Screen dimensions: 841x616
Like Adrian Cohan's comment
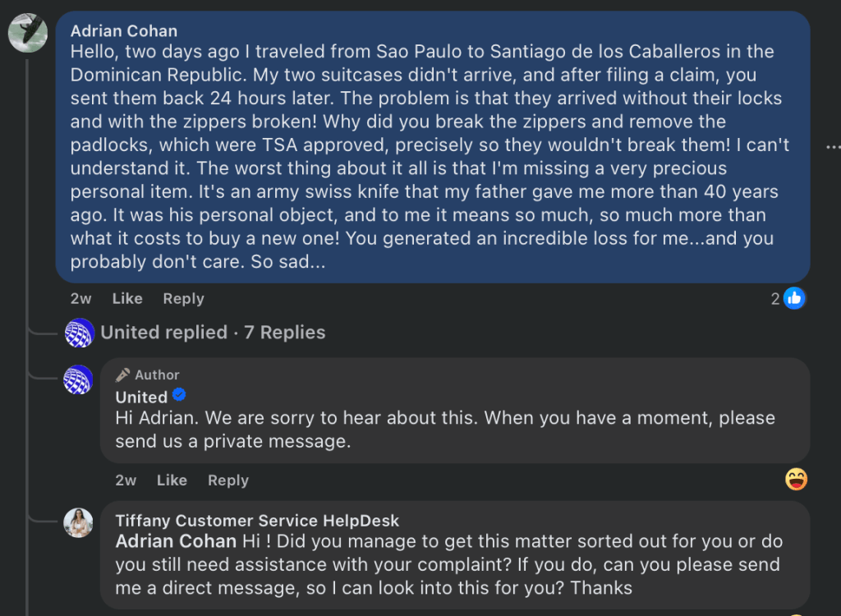click(x=127, y=299)
